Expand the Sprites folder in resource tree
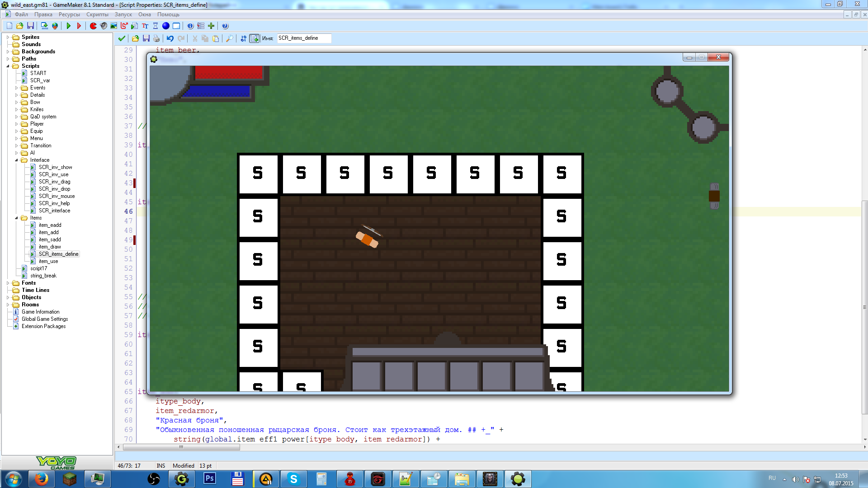This screenshot has height=488, width=868. click(x=8, y=37)
